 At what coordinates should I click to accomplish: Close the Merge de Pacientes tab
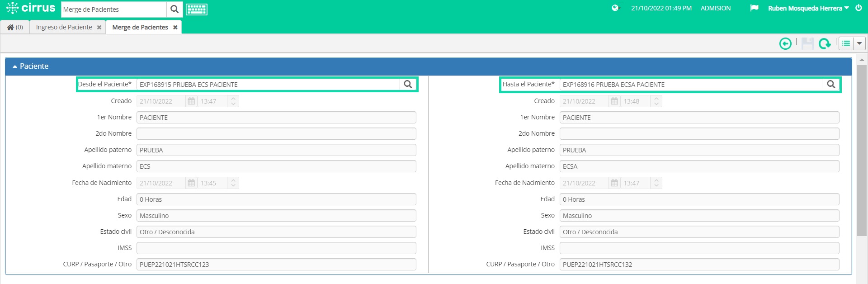click(x=175, y=28)
